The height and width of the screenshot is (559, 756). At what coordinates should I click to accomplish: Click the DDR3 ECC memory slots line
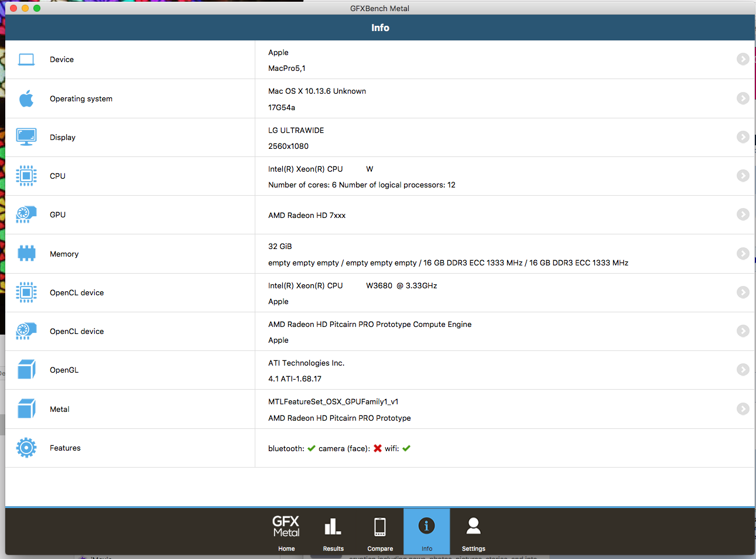point(448,263)
